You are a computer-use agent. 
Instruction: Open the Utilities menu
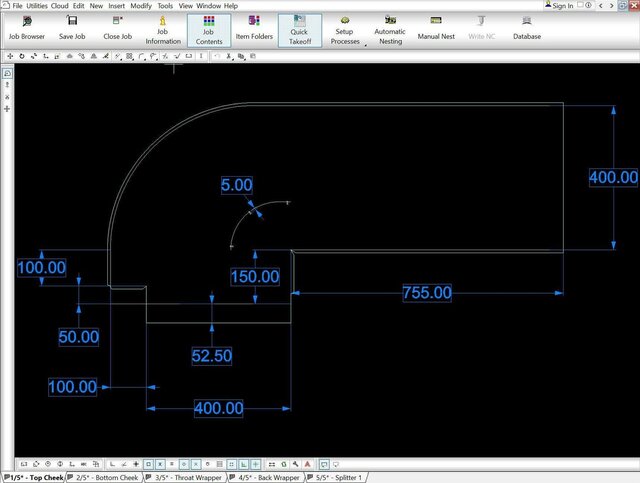coord(36,6)
